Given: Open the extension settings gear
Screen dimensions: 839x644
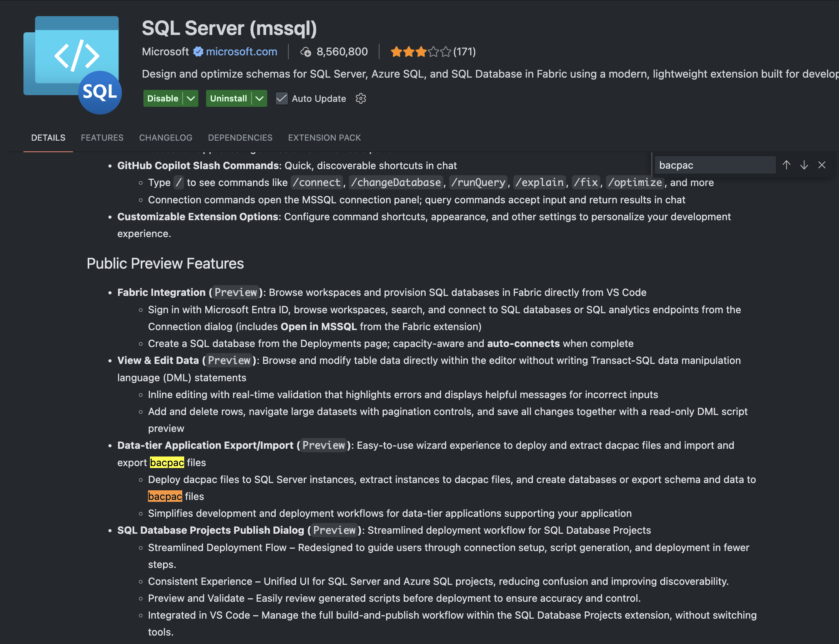Looking at the screenshot, I should 361,99.
